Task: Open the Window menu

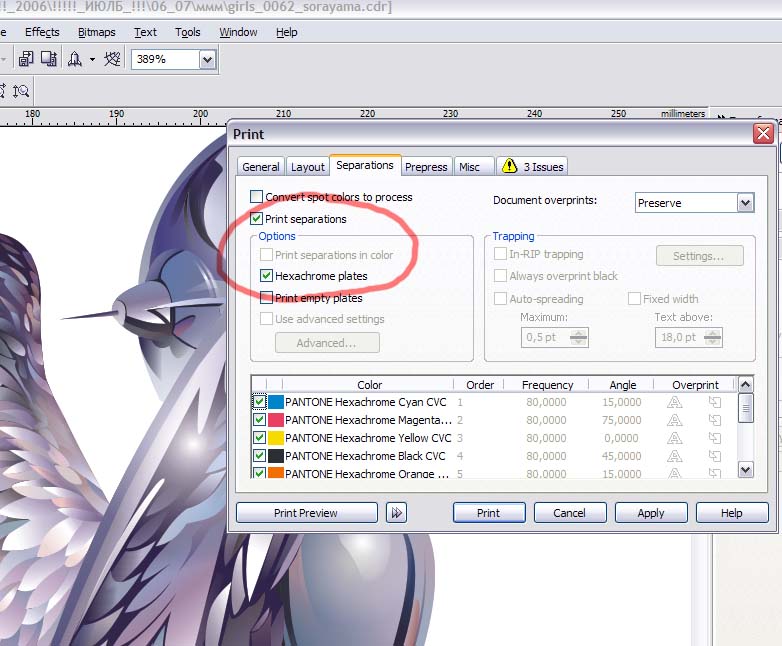Action: pyautogui.click(x=238, y=32)
